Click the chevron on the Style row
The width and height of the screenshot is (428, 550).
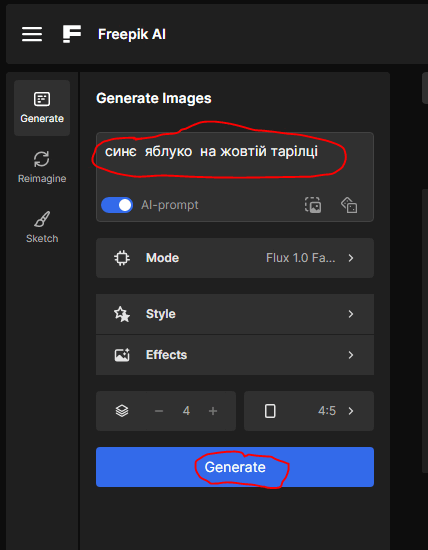pos(351,314)
